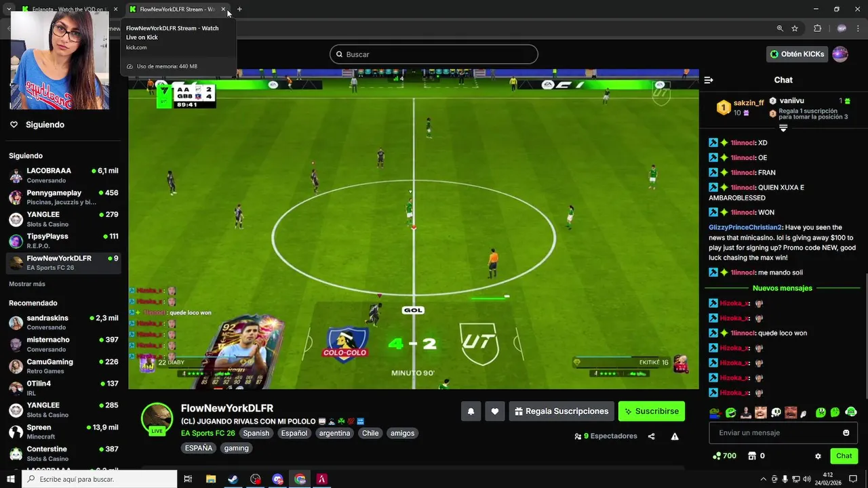
Task: Send message with green Chat button
Action: pyautogui.click(x=844, y=456)
